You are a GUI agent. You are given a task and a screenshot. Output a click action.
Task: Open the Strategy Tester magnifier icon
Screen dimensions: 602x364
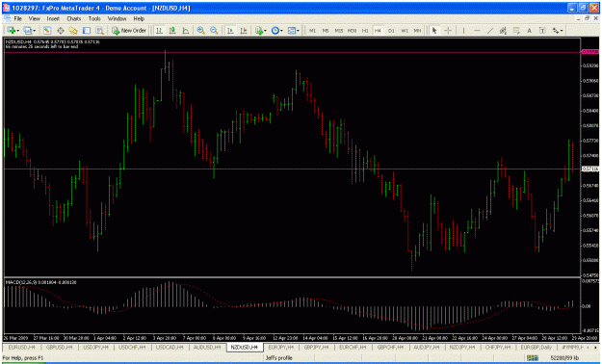point(99,31)
